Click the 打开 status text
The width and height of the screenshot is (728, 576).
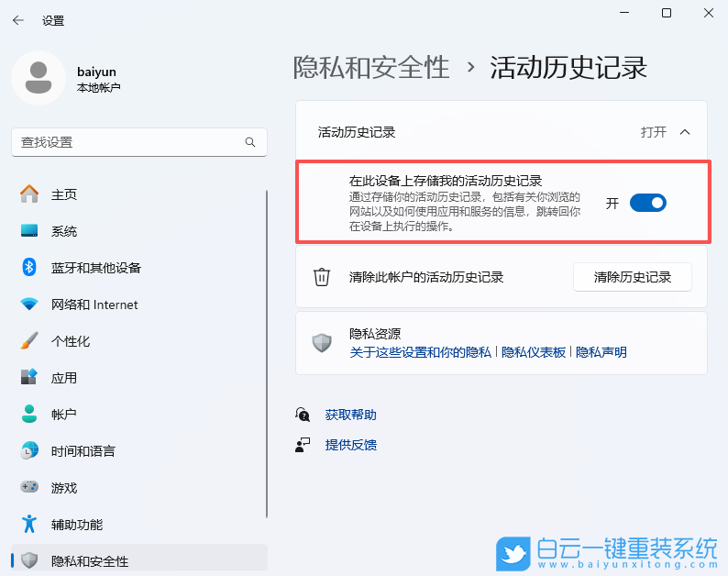653,132
